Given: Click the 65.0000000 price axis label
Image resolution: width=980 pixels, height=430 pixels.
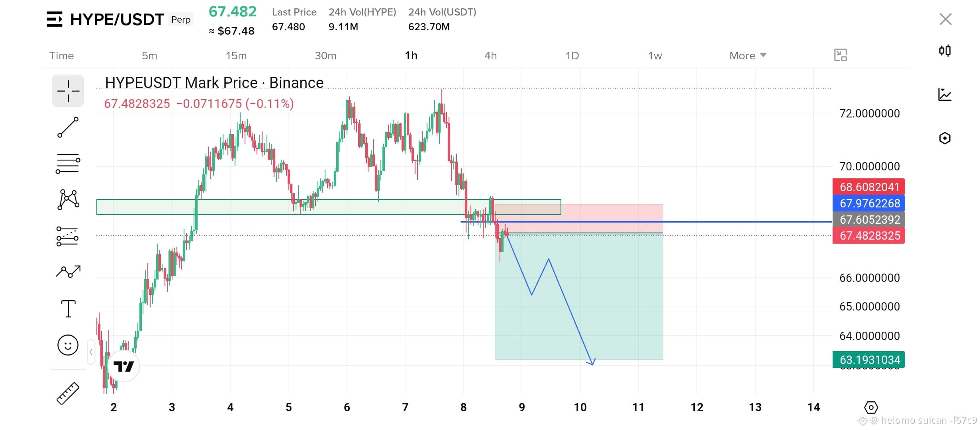Looking at the screenshot, I should point(870,306).
